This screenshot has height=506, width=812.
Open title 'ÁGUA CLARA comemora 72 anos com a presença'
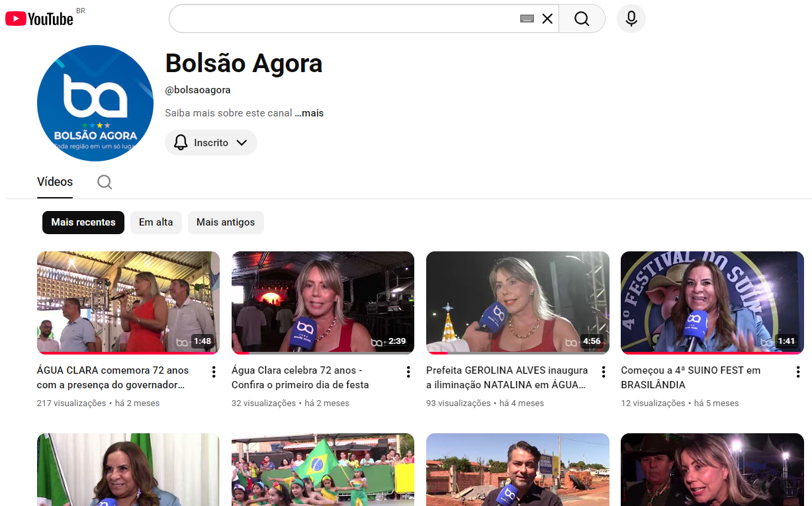pyautogui.click(x=113, y=378)
